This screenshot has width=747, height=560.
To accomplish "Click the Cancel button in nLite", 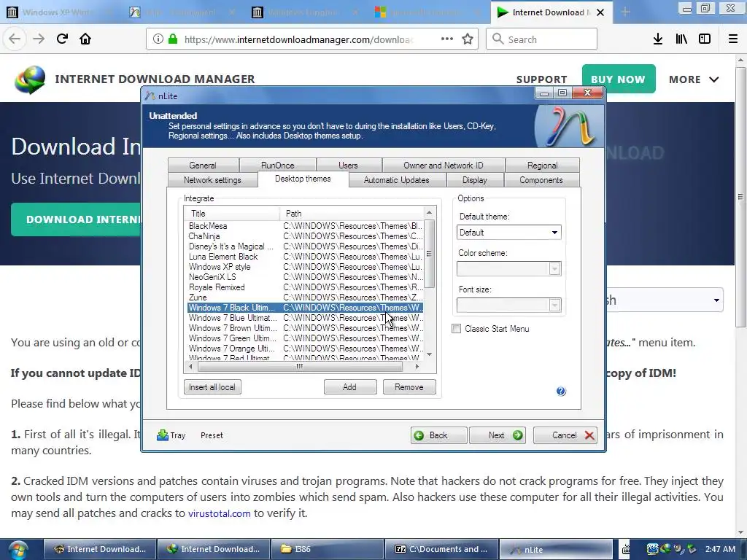I will [x=565, y=435].
